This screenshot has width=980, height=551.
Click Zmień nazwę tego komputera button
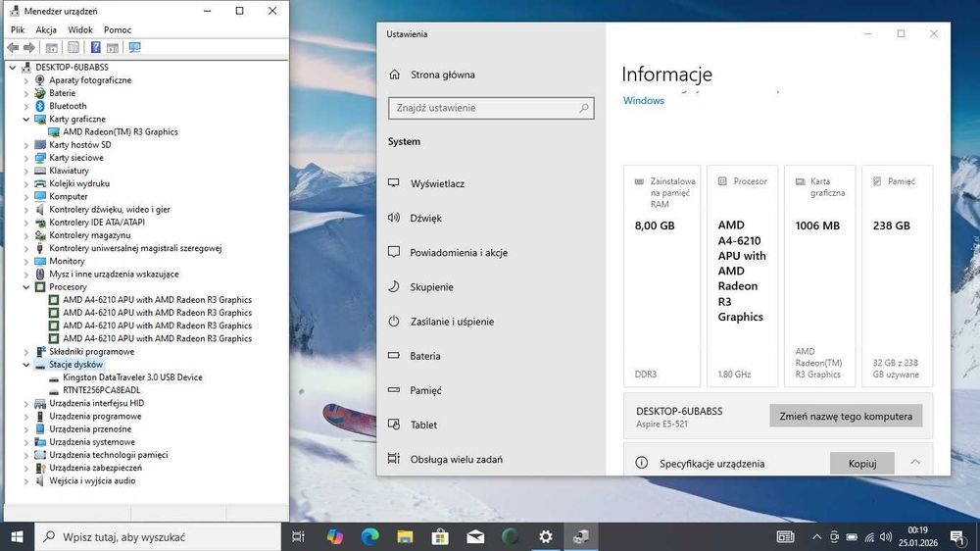pyautogui.click(x=846, y=416)
